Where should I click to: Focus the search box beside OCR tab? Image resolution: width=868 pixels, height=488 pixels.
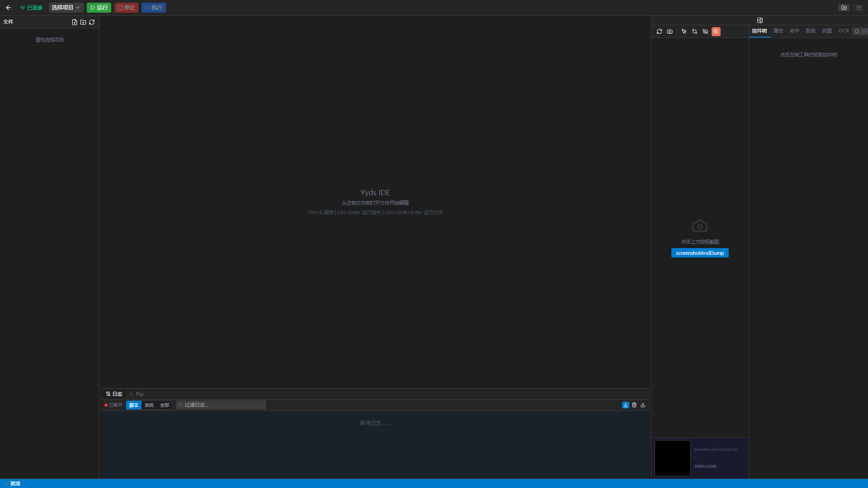coord(860,32)
